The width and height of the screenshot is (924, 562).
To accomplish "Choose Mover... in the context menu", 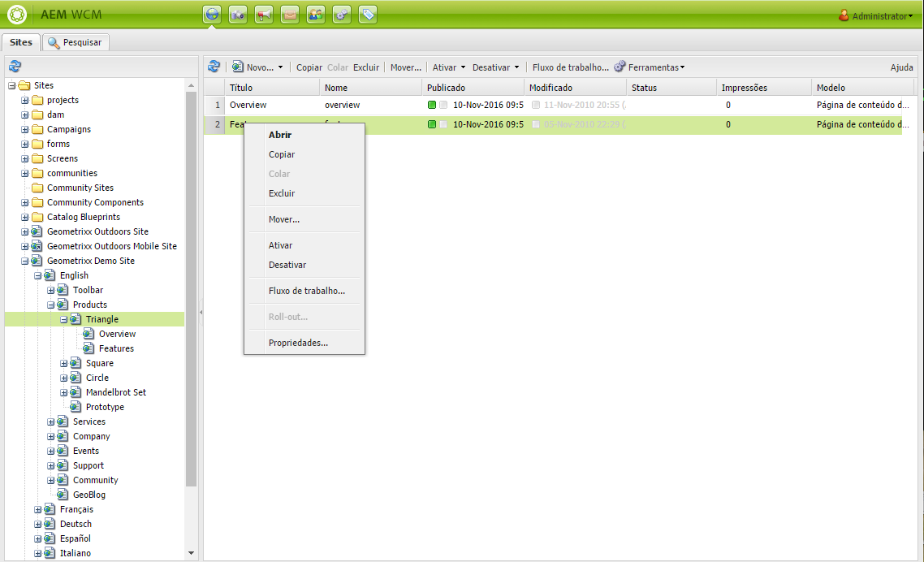I will tap(304, 219).
